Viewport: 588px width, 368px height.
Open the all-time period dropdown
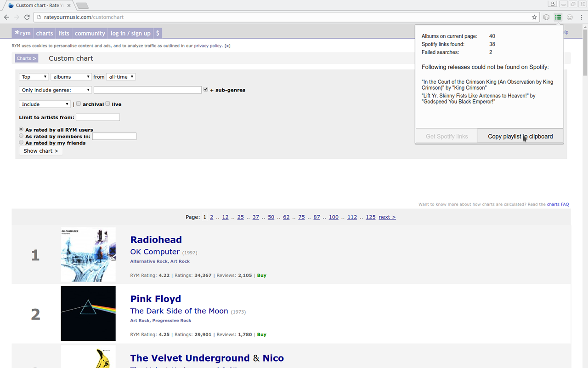tap(121, 77)
